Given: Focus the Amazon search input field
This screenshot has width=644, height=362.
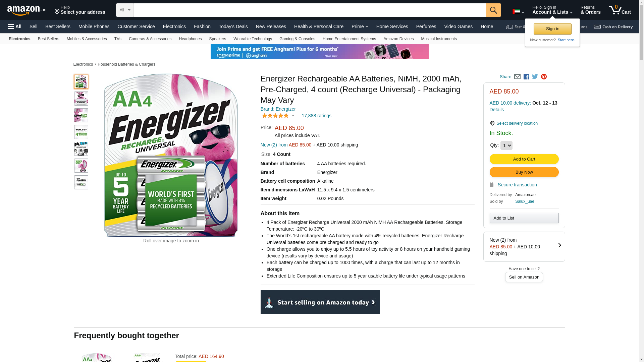Looking at the screenshot, I should point(310,10).
